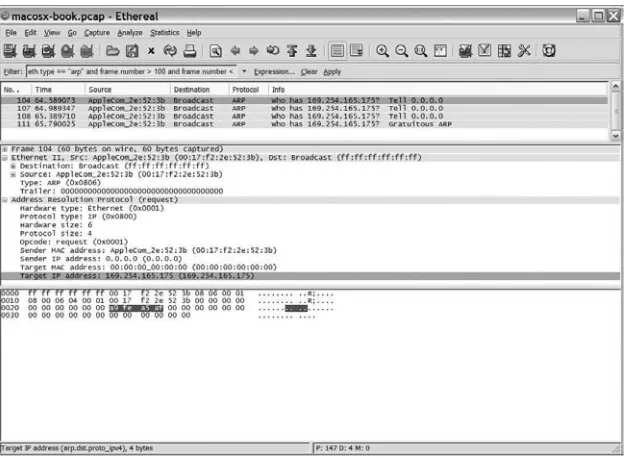The height and width of the screenshot is (458, 624).
Task: Close capture file X icon
Action: pyautogui.click(x=151, y=51)
